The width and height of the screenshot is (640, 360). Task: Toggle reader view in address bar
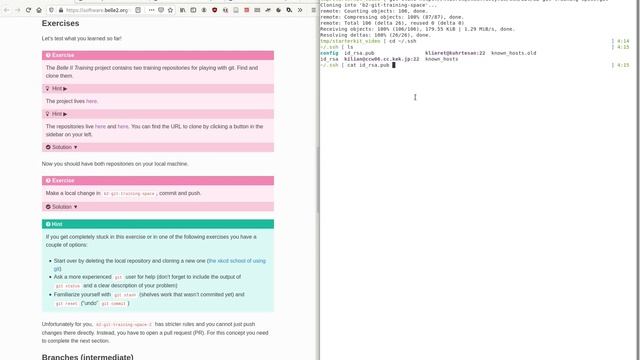[x=138, y=10]
